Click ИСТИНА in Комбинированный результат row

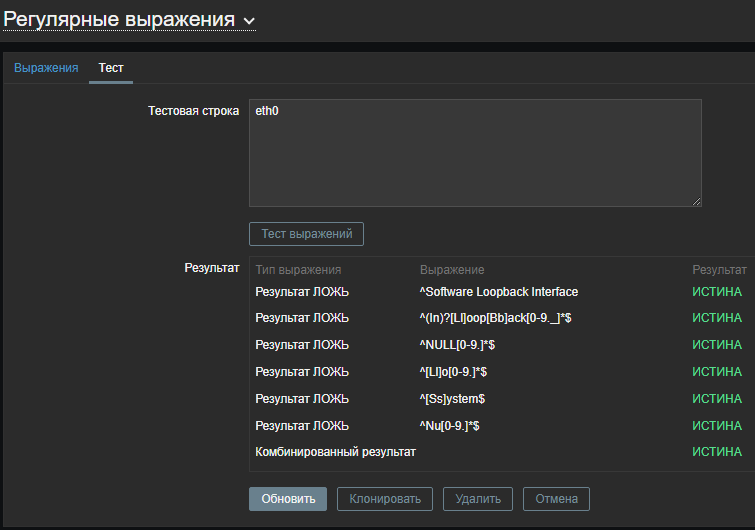click(x=717, y=452)
